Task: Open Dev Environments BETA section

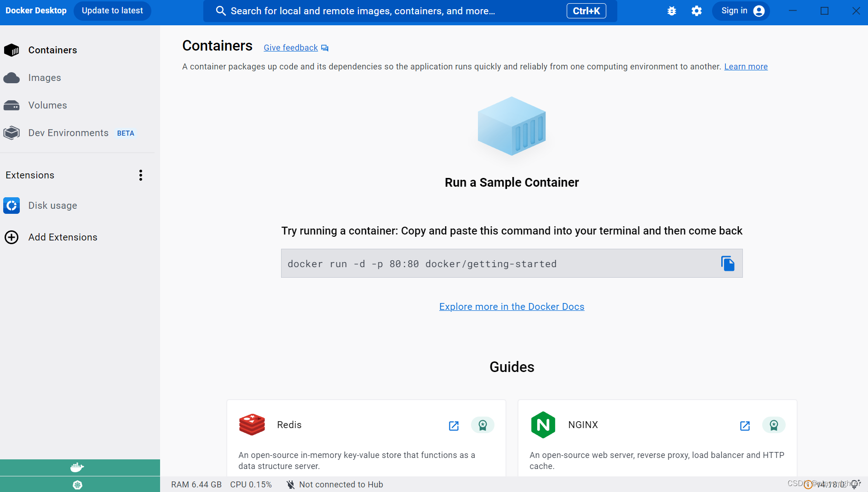Action: point(78,133)
